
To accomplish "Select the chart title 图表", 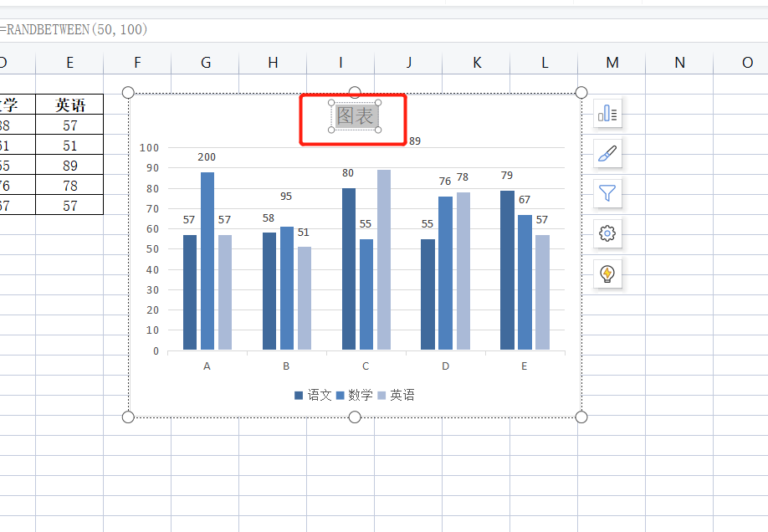I will point(355,116).
